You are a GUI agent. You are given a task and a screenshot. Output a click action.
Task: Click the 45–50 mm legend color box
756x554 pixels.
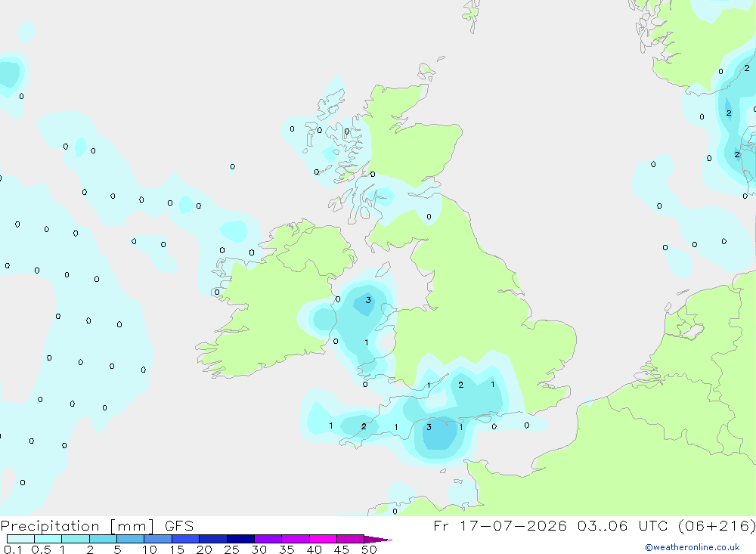click(351, 539)
